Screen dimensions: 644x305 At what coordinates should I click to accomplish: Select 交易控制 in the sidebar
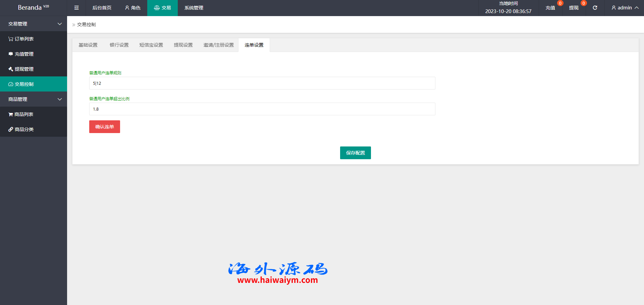(21, 84)
